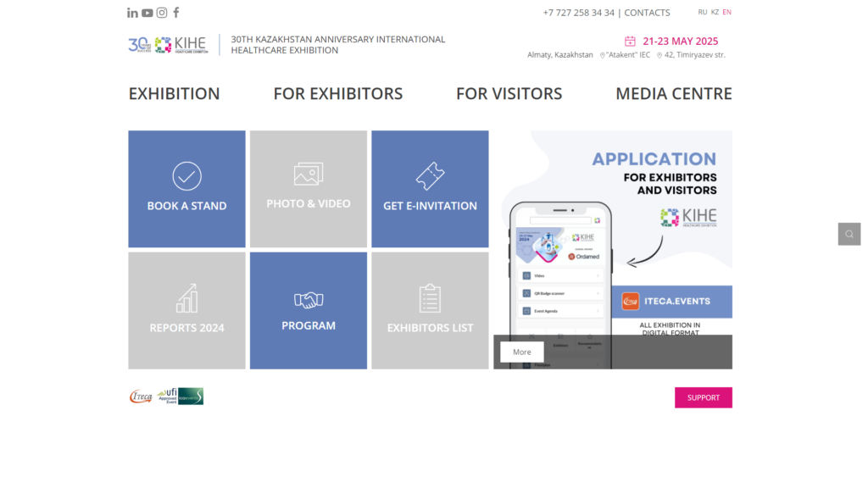Image resolution: width=868 pixels, height=488 pixels.
Task: Open the LinkedIn social icon
Action: tap(132, 13)
